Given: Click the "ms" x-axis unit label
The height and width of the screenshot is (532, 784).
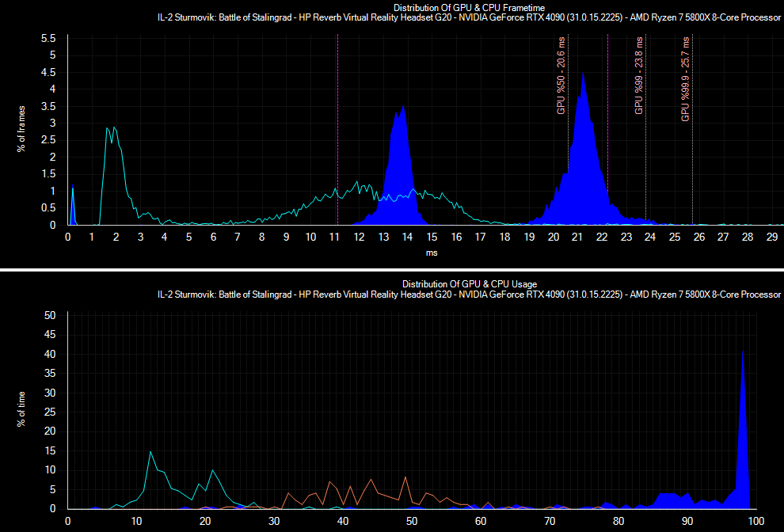Looking at the screenshot, I should pos(432,253).
